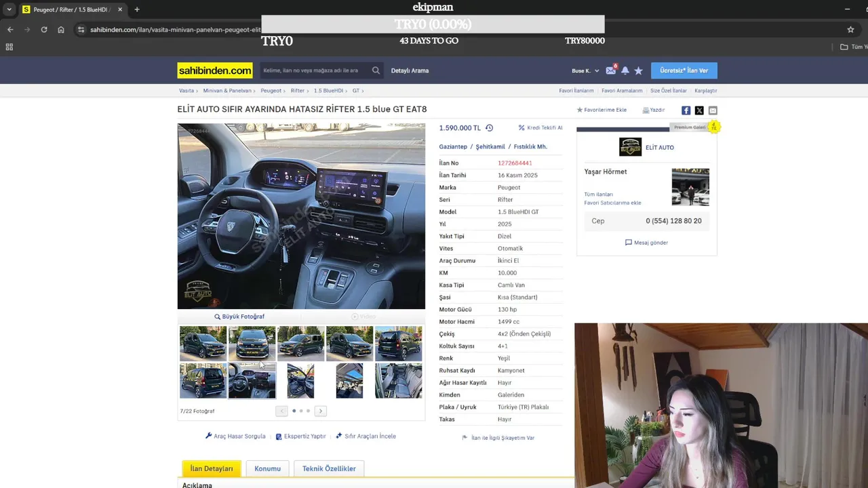Go to next photo thumbnails page
The height and width of the screenshot is (488, 868).
coord(321,411)
